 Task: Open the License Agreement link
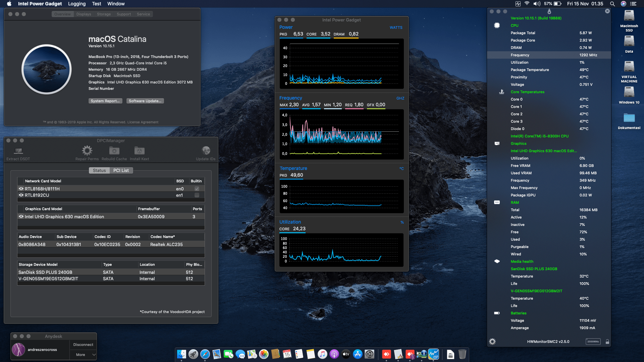coord(143,122)
